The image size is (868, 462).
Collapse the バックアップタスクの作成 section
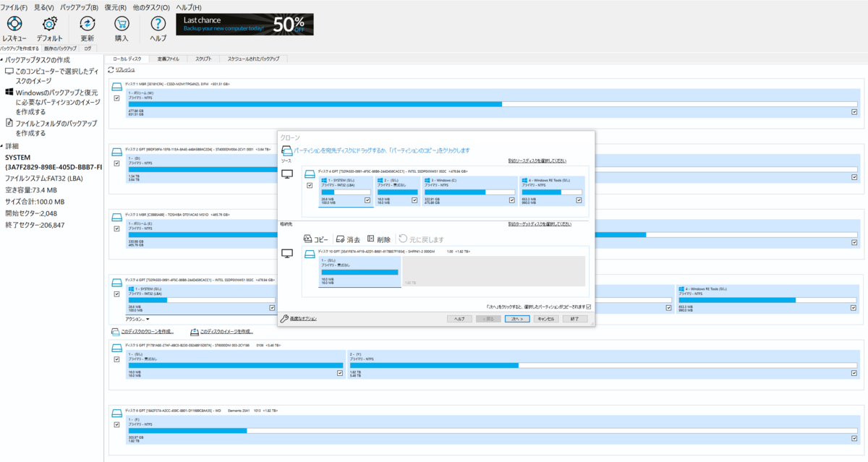point(2,60)
